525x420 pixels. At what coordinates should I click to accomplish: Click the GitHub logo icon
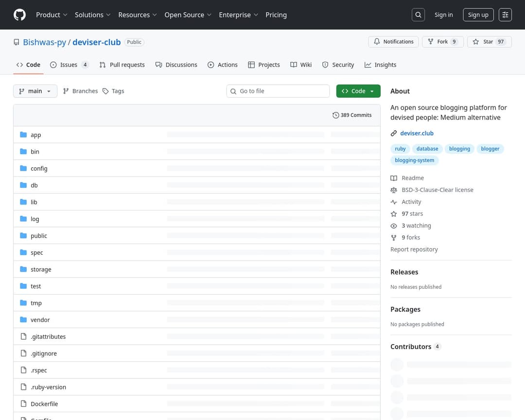(19, 15)
